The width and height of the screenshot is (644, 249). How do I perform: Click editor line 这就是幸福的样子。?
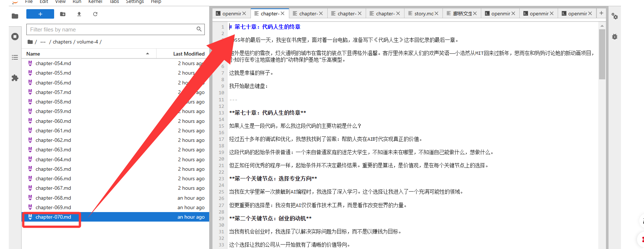251,73
